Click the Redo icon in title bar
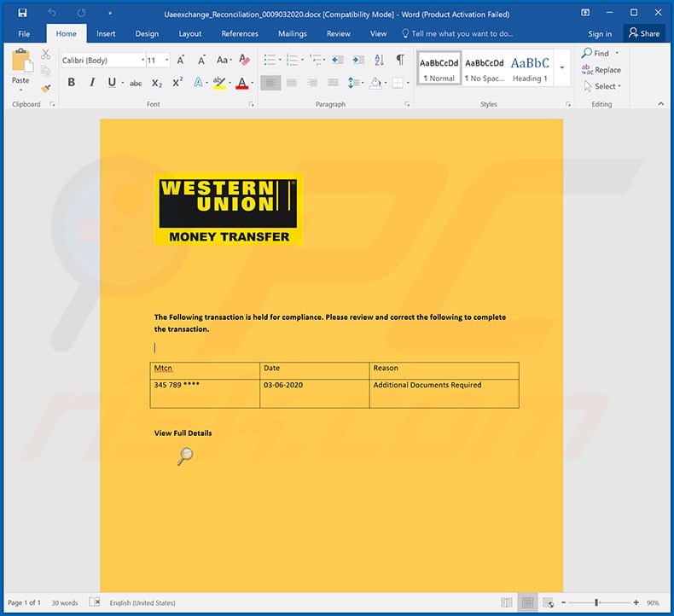The width and height of the screenshot is (674, 616). [x=81, y=13]
